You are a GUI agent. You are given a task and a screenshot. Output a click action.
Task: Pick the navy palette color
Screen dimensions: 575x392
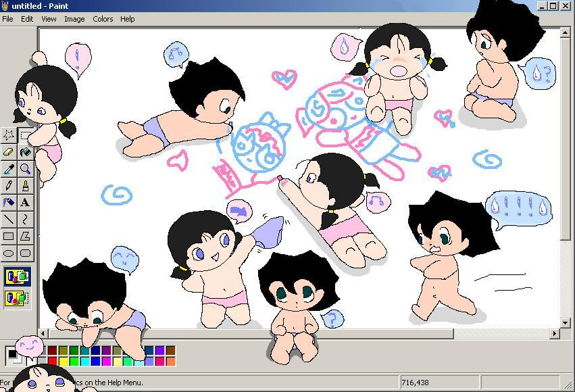[95, 351]
